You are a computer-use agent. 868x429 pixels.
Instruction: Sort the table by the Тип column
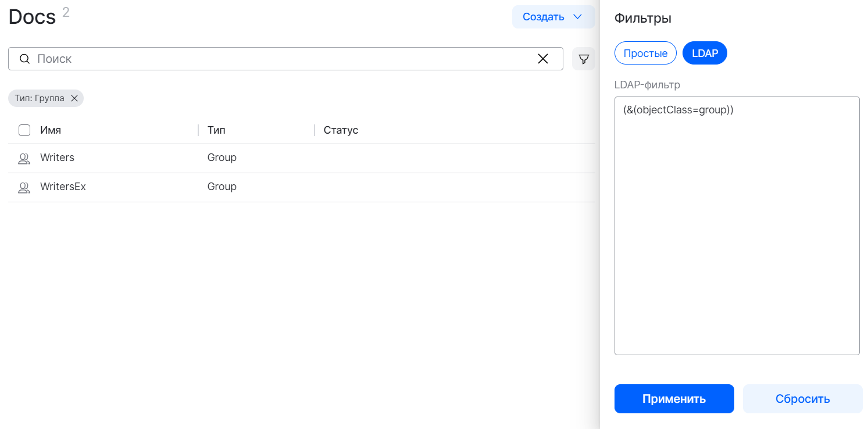pyautogui.click(x=216, y=130)
